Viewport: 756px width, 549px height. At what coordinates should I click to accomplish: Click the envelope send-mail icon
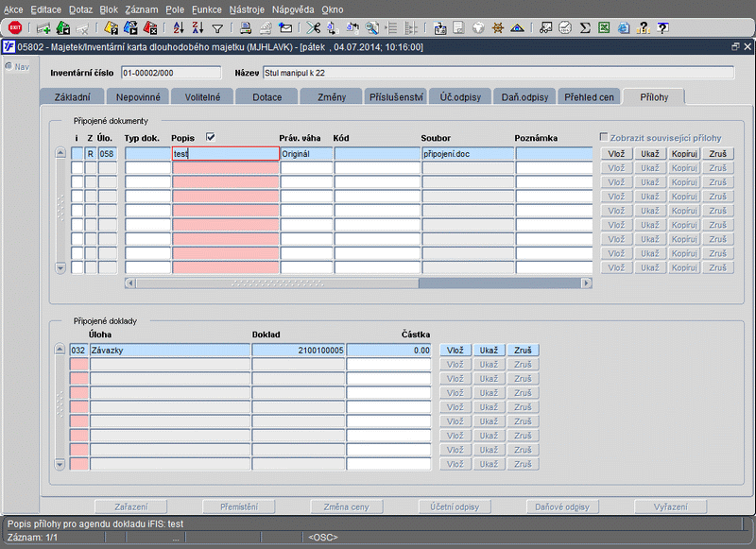(x=285, y=27)
